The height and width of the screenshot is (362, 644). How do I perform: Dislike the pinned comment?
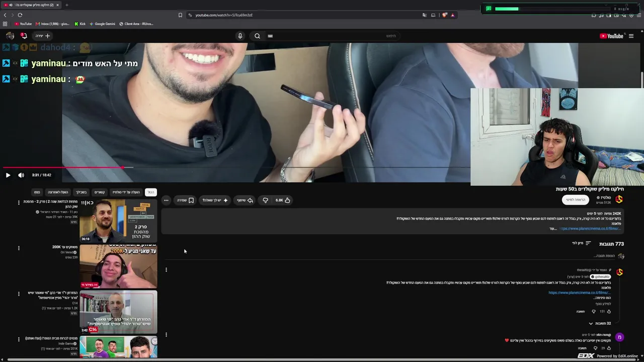coord(594,312)
